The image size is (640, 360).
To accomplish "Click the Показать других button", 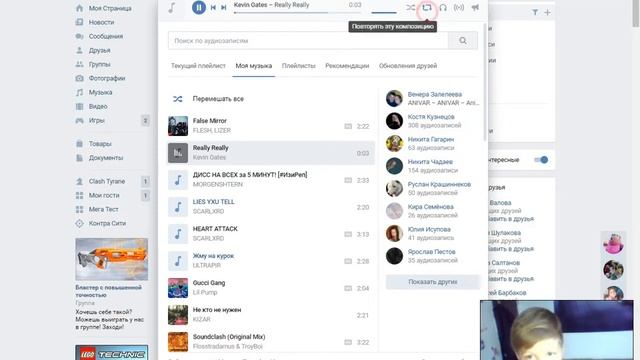I will point(433,282).
